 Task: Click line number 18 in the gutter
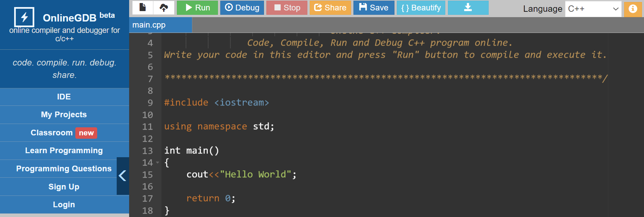click(x=147, y=211)
